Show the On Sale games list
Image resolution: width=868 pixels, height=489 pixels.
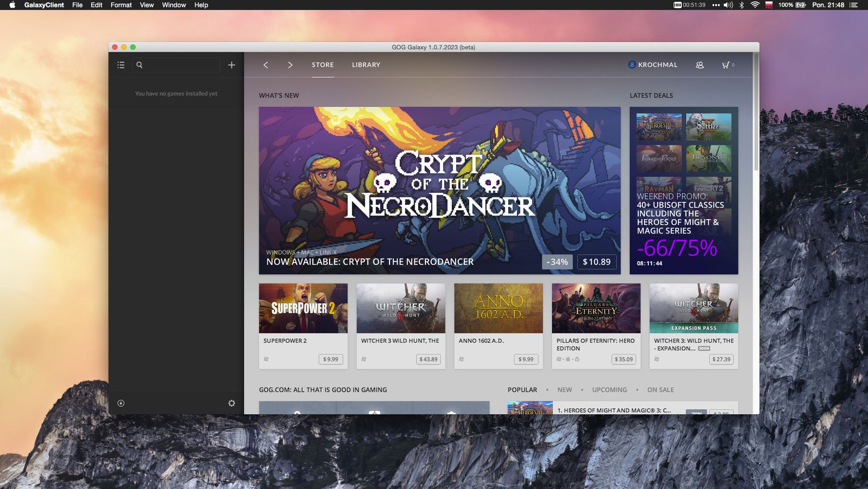(x=661, y=390)
